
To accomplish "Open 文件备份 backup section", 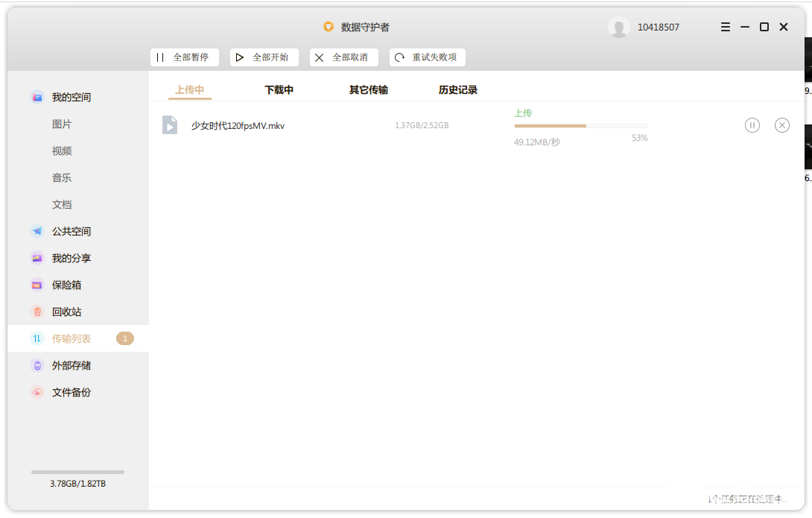I will point(71,392).
